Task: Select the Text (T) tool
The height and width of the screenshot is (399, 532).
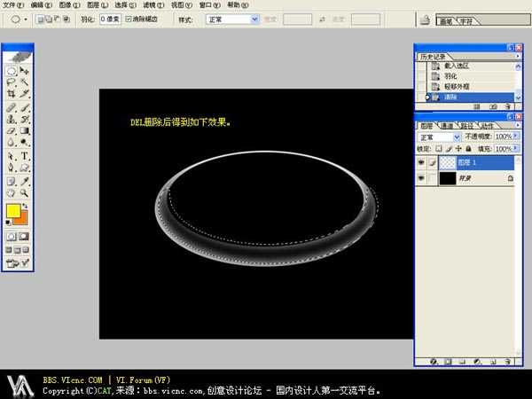Action: pos(25,155)
